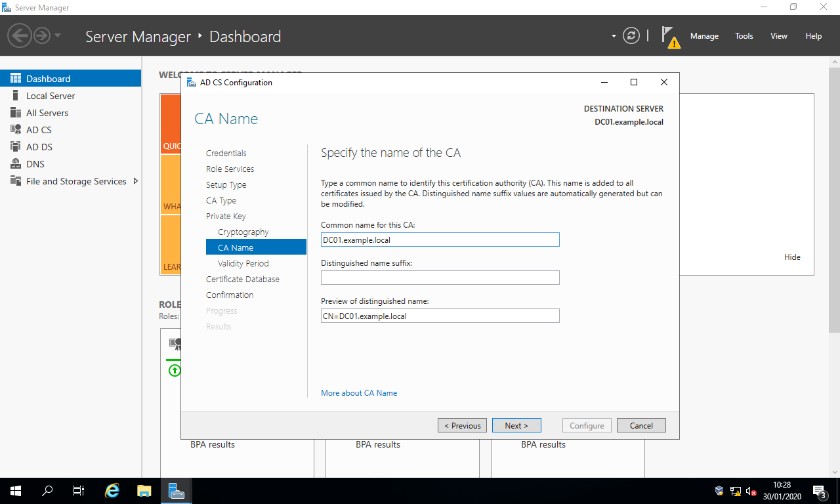Open the More about CA Name link
The image size is (840, 504).
coord(359,392)
